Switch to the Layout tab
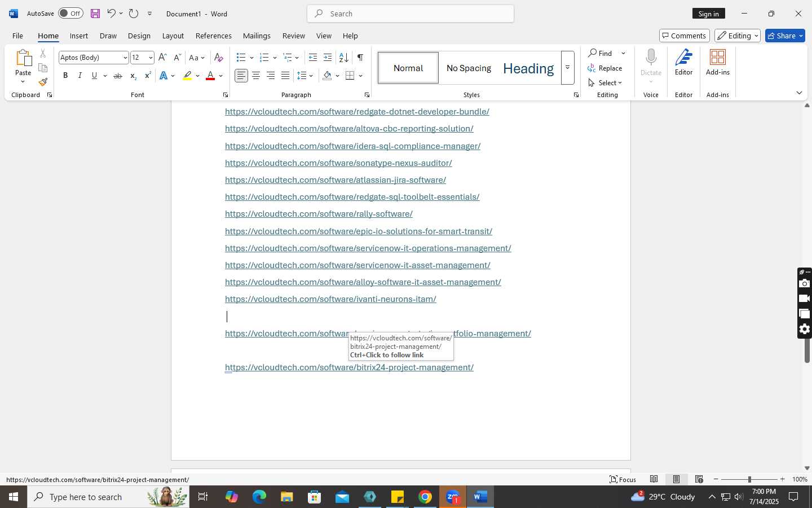The height and width of the screenshot is (508, 812). [173, 36]
